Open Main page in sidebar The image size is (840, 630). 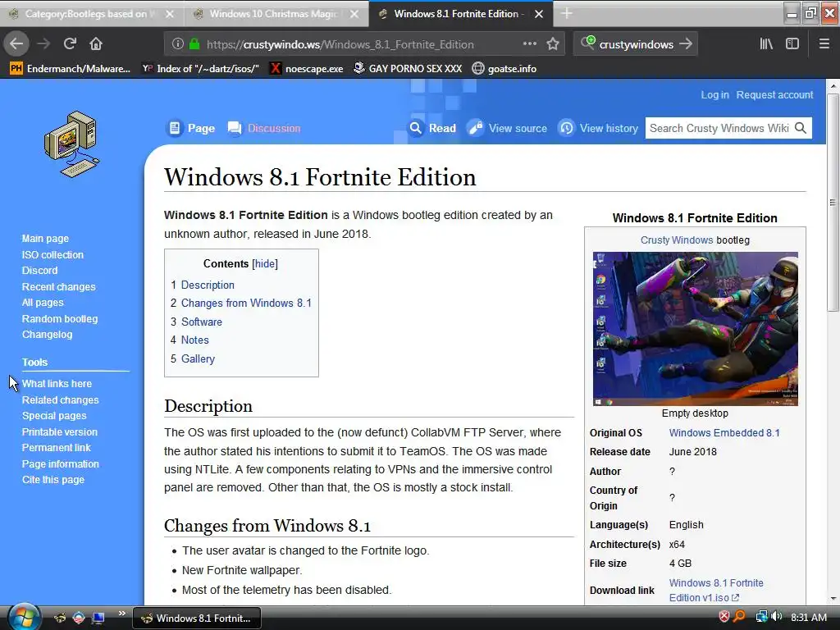45,239
